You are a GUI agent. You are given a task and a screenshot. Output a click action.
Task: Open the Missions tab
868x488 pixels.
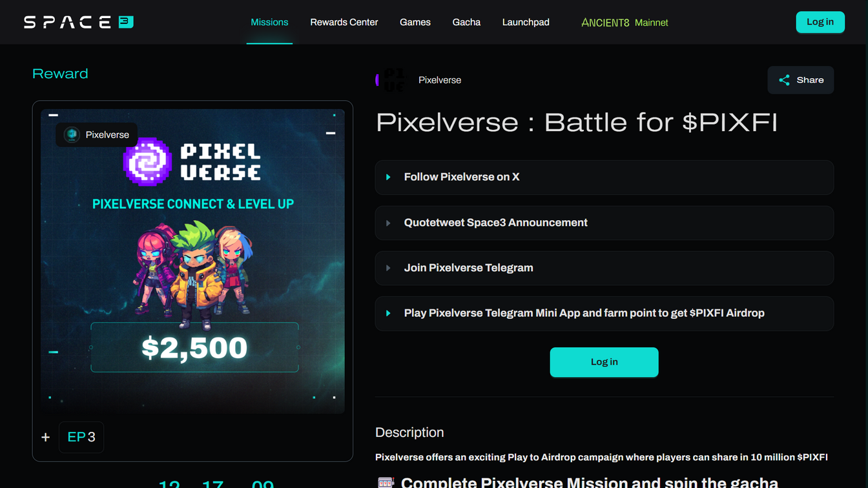(x=269, y=22)
